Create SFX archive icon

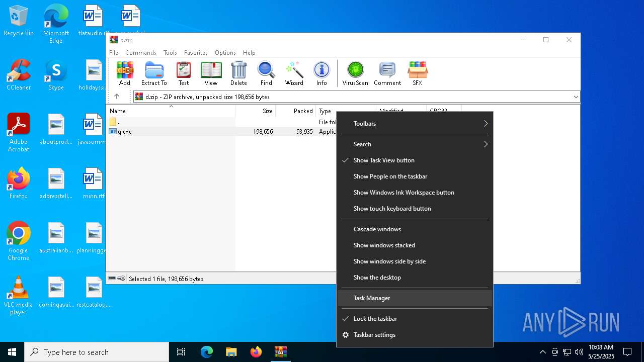tap(418, 74)
